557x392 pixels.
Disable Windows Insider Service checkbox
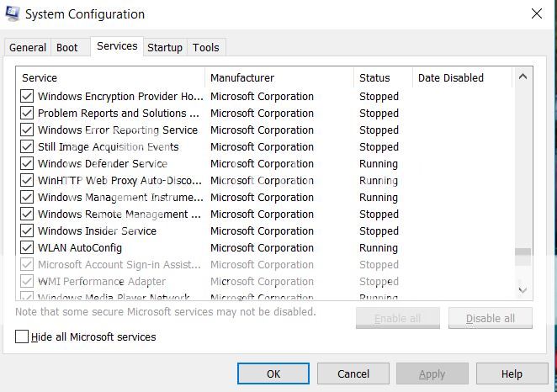(27, 230)
